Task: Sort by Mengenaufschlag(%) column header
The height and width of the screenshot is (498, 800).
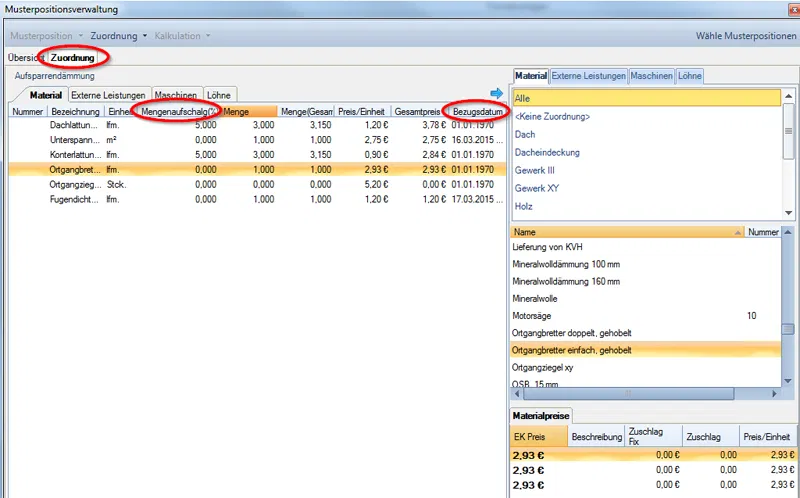Action: tap(178, 111)
